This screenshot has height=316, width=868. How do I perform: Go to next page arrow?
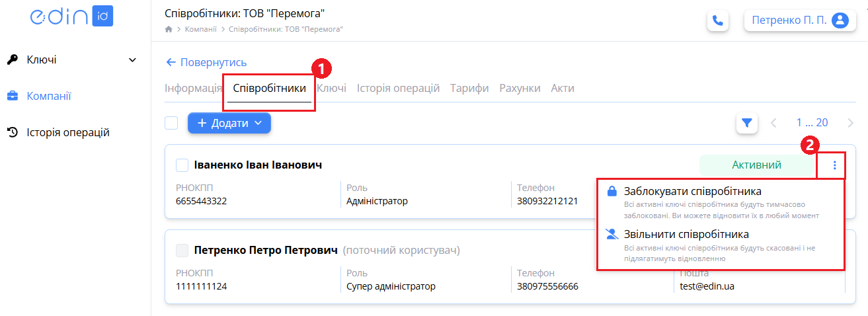point(850,123)
